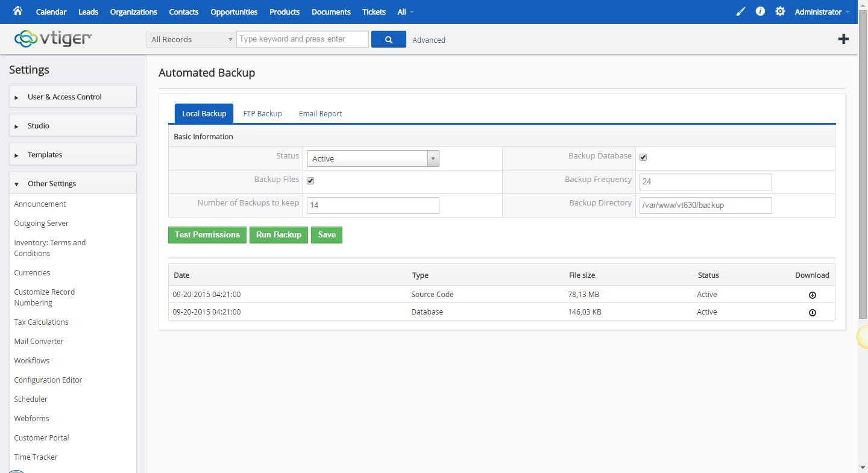
Task: Click the Backup Directory field
Action: 706,205
